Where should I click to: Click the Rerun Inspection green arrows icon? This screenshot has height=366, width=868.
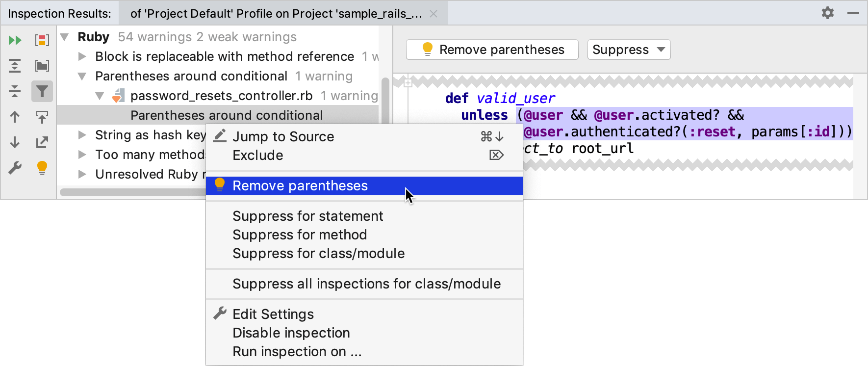pos(15,40)
